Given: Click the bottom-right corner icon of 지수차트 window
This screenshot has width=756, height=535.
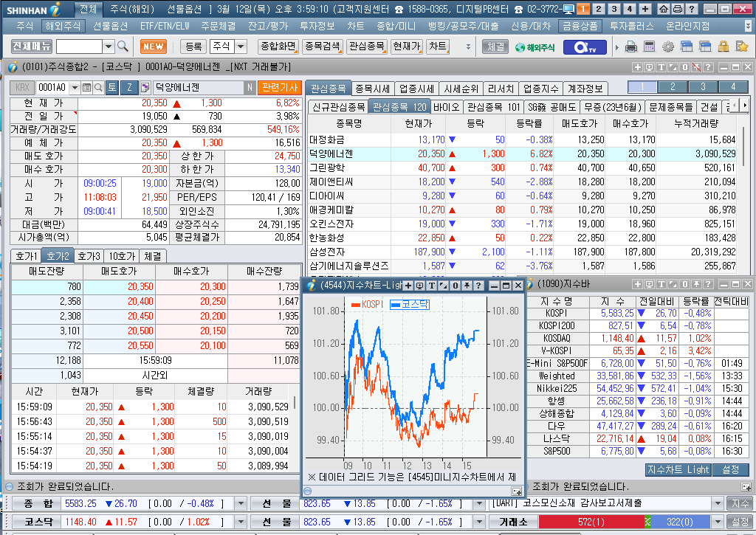Looking at the screenshot, I should 516,491.
